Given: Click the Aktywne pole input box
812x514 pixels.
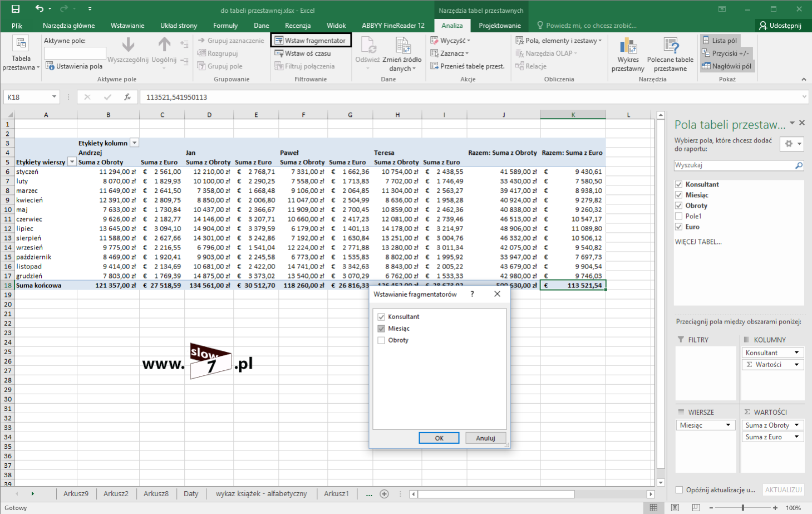Looking at the screenshot, I should [x=75, y=53].
